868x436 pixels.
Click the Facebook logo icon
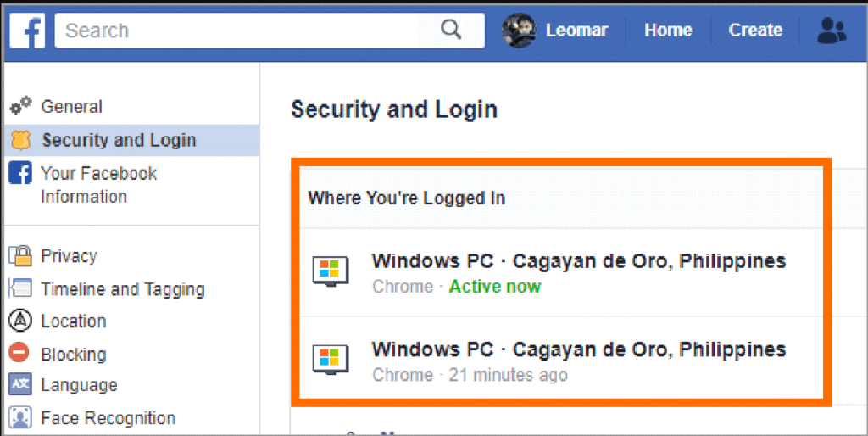point(27,31)
